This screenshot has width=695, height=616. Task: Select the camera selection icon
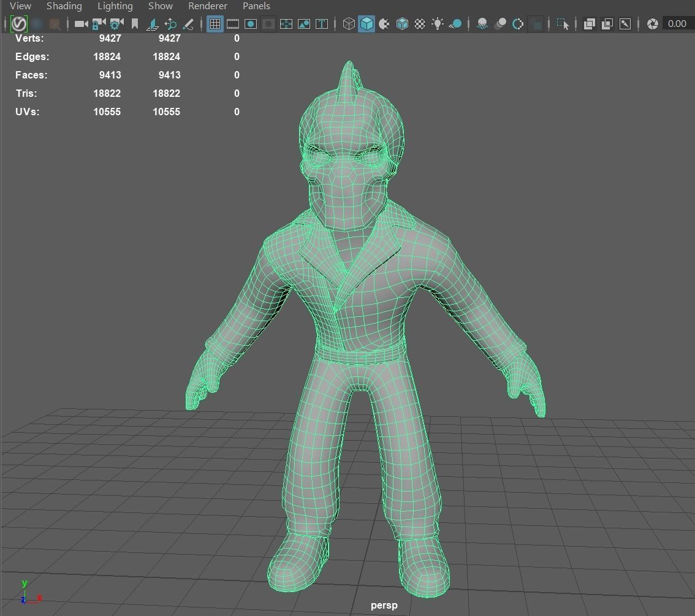coord(80,23)
